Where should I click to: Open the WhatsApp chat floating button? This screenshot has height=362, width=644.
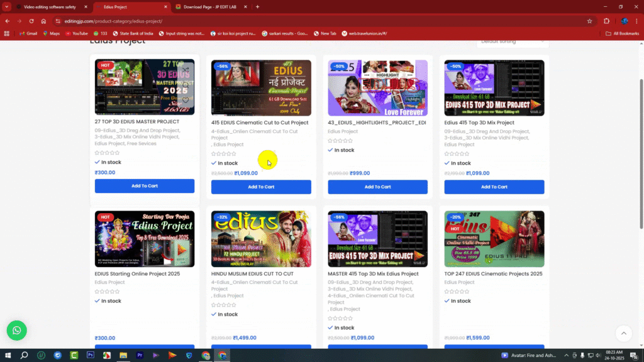pos(16,330)
